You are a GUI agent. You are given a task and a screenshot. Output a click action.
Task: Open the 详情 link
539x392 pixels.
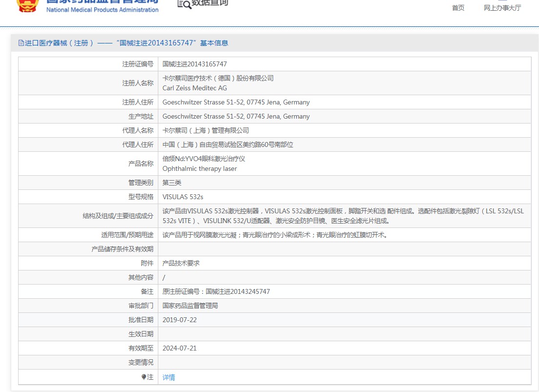click(x=169, y=377)
